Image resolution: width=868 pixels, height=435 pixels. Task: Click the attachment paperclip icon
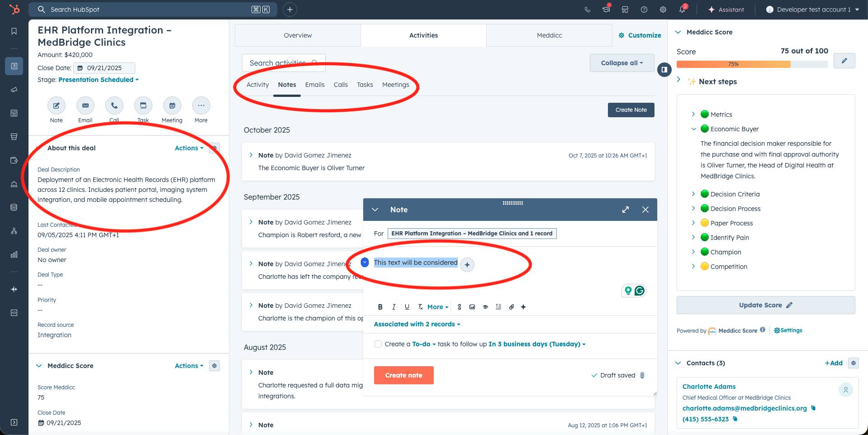[512, 307]
